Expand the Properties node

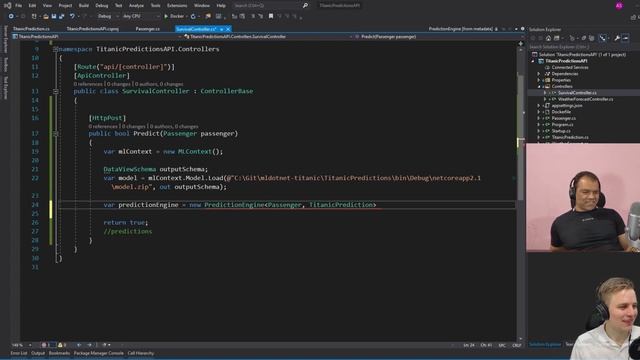point(538,80)
